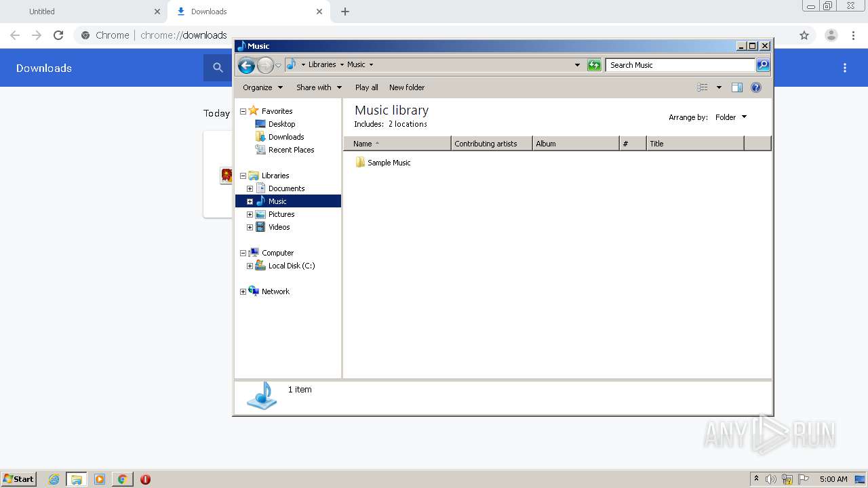Image resolution: width=868 pixels, height=488 pixels.
Task: Toggle the preview pane
Action: pyautogui.click(x=737, y=87)
